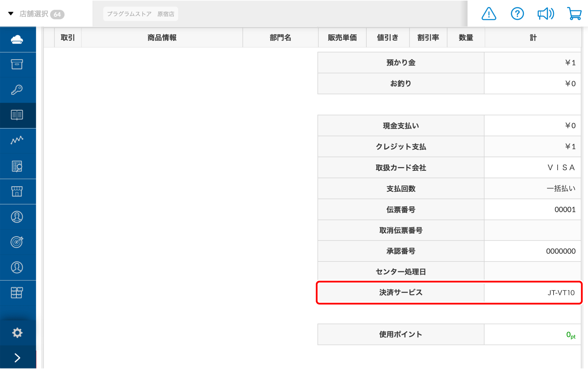Open the line chart analytics icon
Image resolution: width=588 pixels, height=369 pixels.
pos(17,140)
